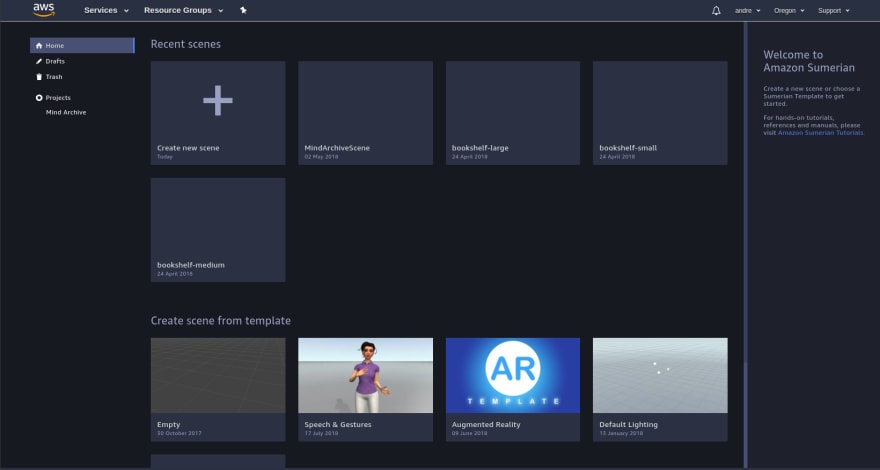Open the MindArchiveScene scene card
The height and width of the screenshot is (470, 880).
tap(365, 113)
